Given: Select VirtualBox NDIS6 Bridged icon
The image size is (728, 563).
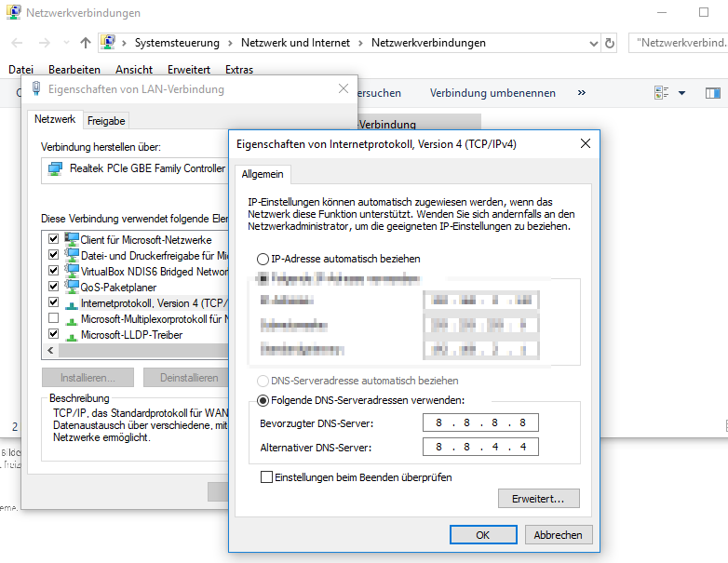Looking at the screenshot, I should 72,271.
